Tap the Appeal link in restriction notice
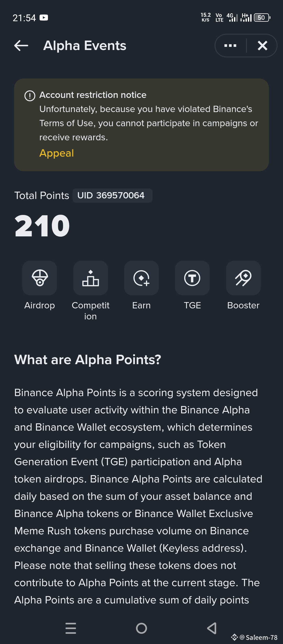This screenshot has width=283, height=644. coord(57,153)
